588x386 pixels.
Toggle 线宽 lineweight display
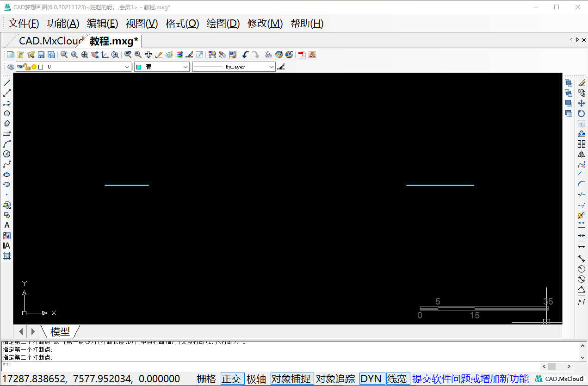pos(398,379)
